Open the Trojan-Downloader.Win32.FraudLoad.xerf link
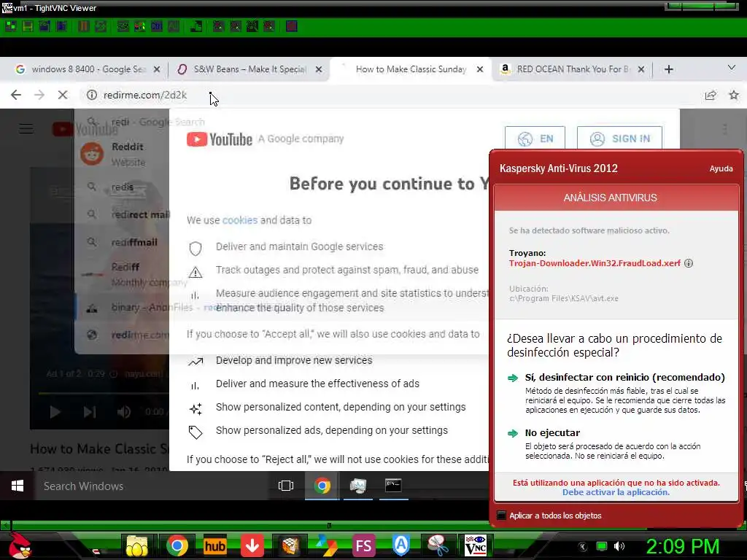Screen dimensions: 747x560 [595, 263]
